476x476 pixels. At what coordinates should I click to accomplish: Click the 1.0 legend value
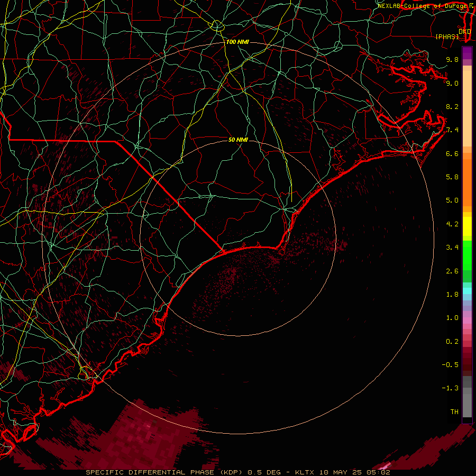[452, 318]
